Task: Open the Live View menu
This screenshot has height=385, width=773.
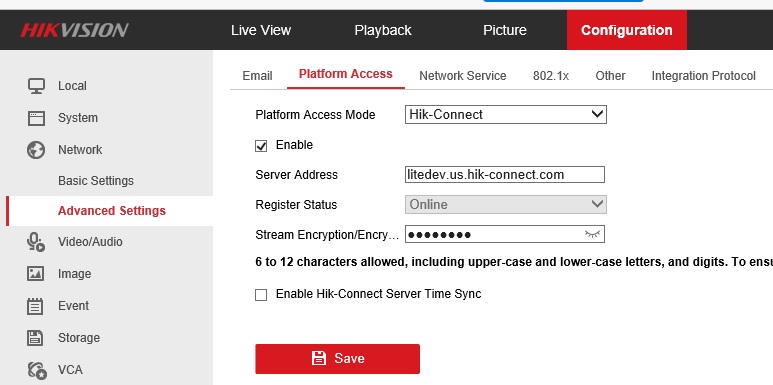Action: coord(261,30)
